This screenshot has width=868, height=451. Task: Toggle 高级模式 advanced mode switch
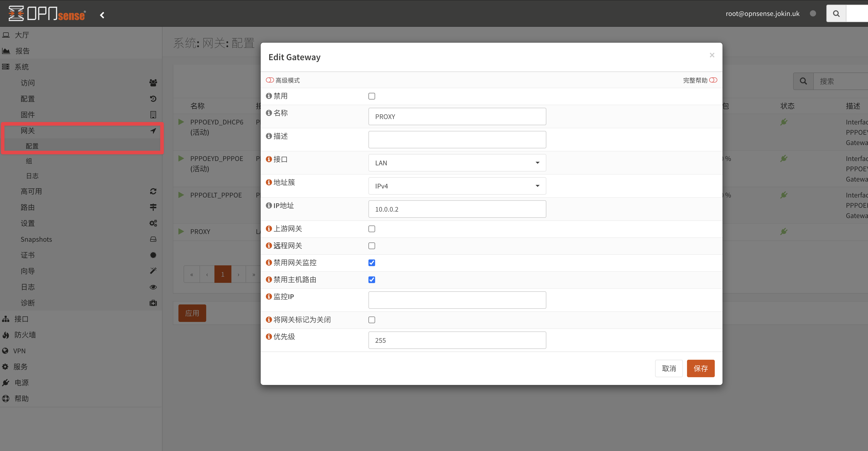tap(270, 80)
